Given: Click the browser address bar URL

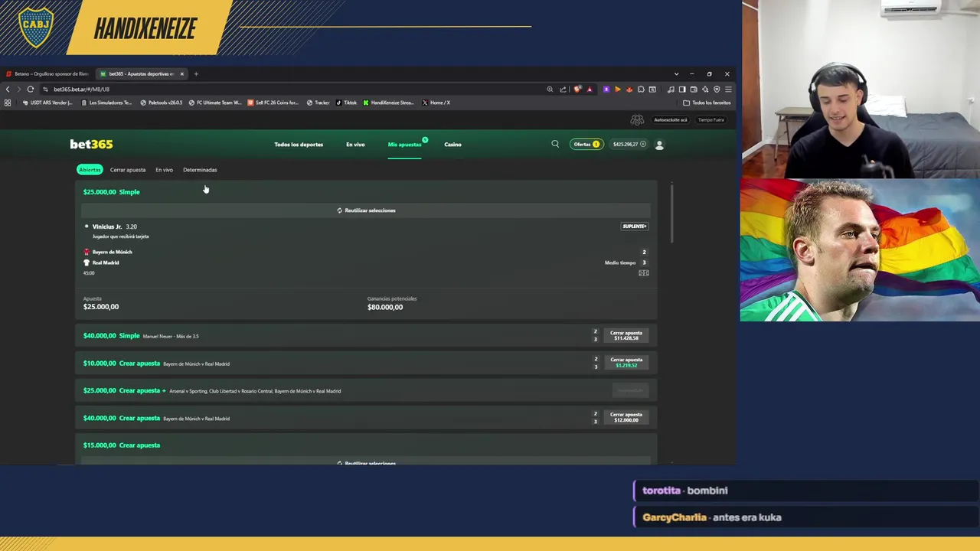Looking at the screenshot, I should [x=82, y=90].
